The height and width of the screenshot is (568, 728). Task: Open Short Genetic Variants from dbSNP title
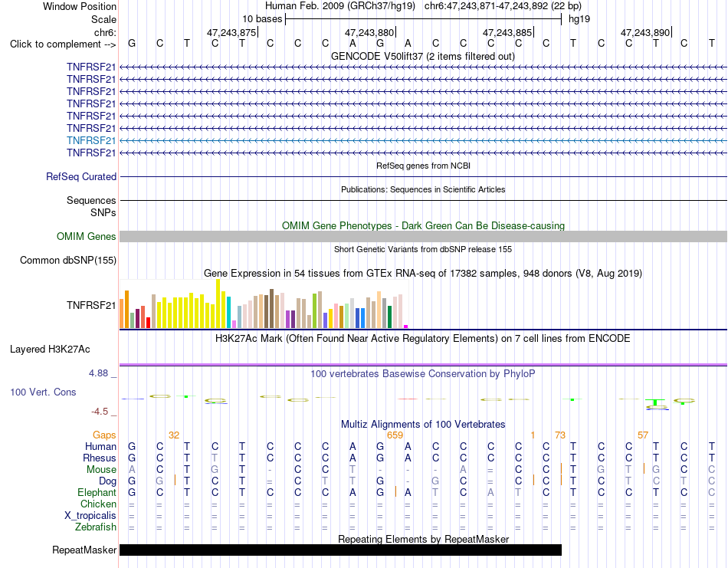423,249
